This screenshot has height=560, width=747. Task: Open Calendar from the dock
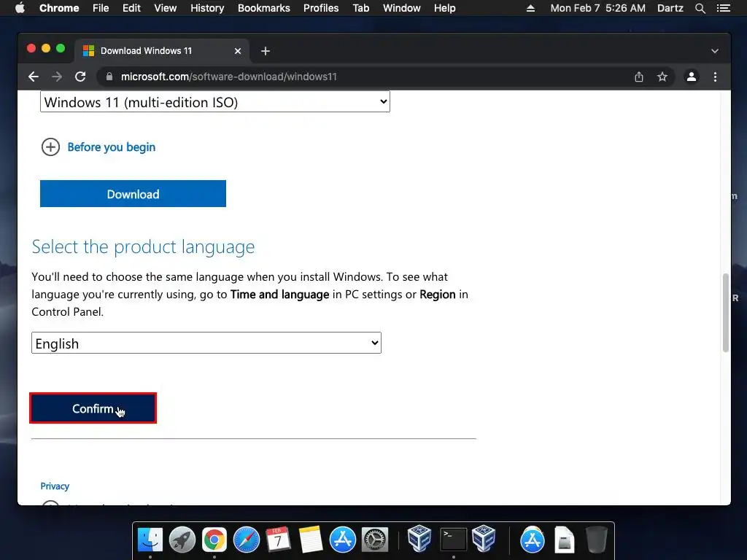(x=278, y=540)
